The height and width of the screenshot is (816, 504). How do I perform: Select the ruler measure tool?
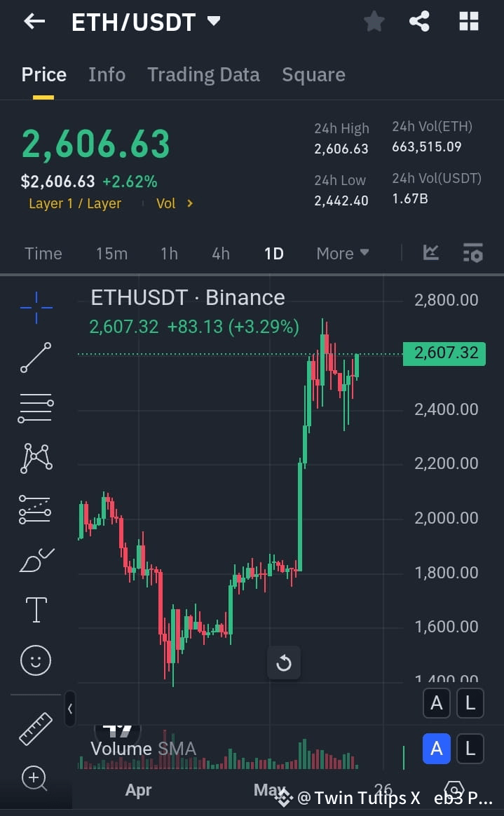click(x=36, y=728)
